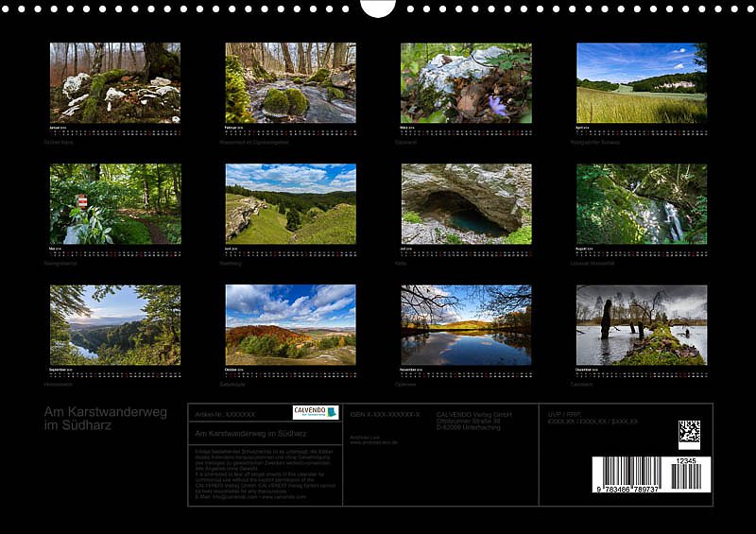Click the ISBN number text
This screenshot has width=756, height=534.
coord(385,414)
